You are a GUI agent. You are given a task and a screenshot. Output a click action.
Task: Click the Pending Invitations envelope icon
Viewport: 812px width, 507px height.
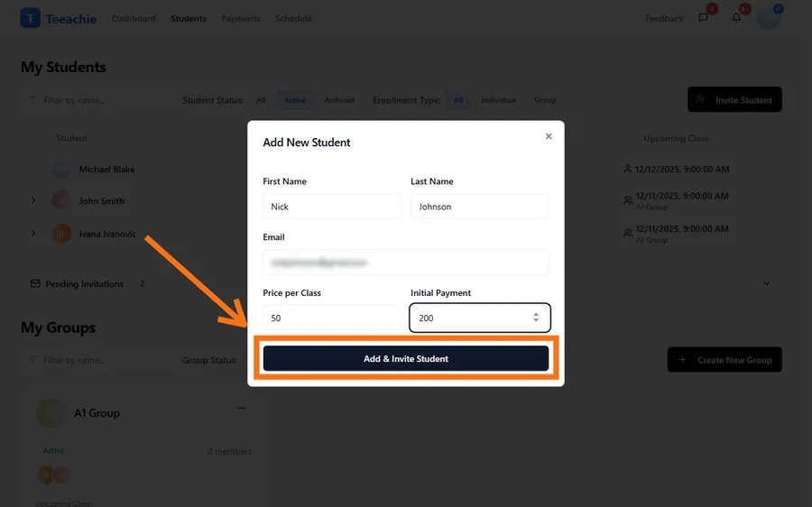[35, 283]
